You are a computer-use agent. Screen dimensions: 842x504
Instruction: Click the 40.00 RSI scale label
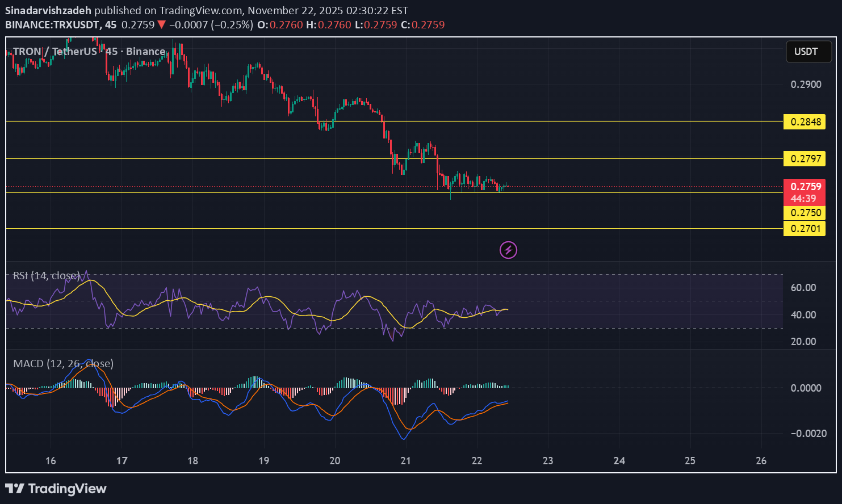pyautogui.click(x=803, y=315)
